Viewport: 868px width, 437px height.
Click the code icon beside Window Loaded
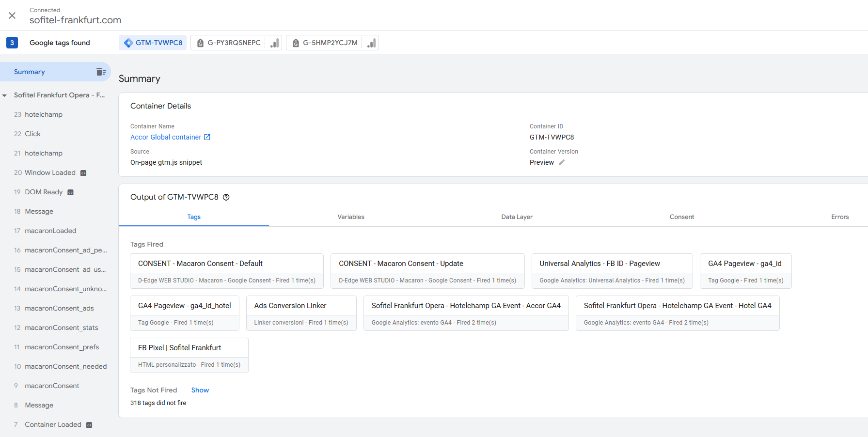click(83, 173)
